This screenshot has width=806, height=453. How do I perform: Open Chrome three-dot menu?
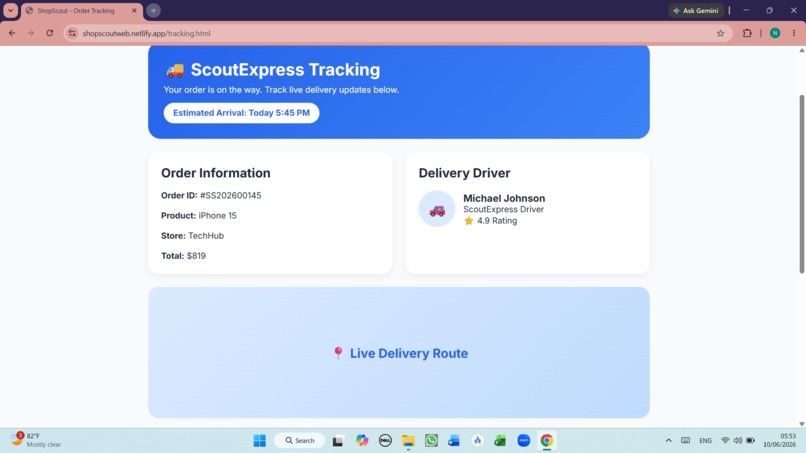point(794,33)
